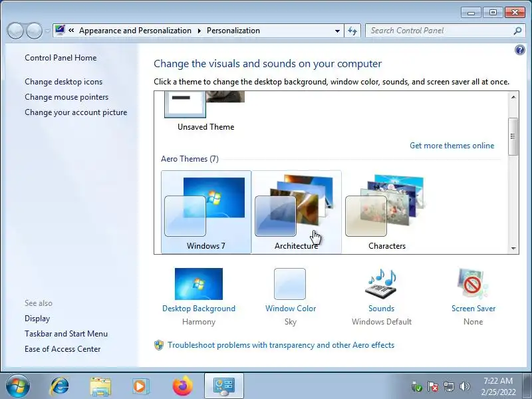This screenshot has width=532, height=399.
Task: Click the Show desktop strip at taskbar end
Action: [527, 386]
